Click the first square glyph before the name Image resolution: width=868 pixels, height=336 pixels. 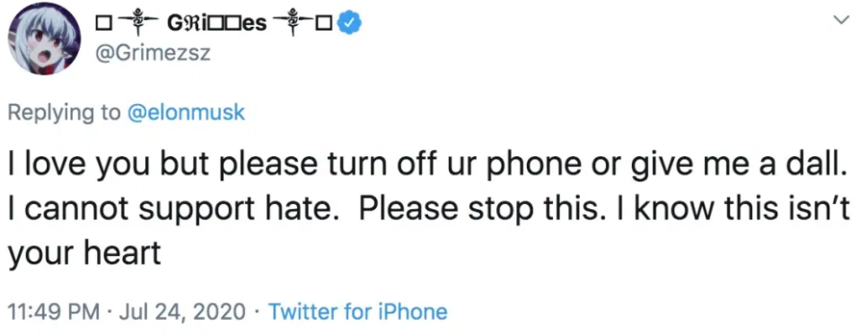(102, 24)
